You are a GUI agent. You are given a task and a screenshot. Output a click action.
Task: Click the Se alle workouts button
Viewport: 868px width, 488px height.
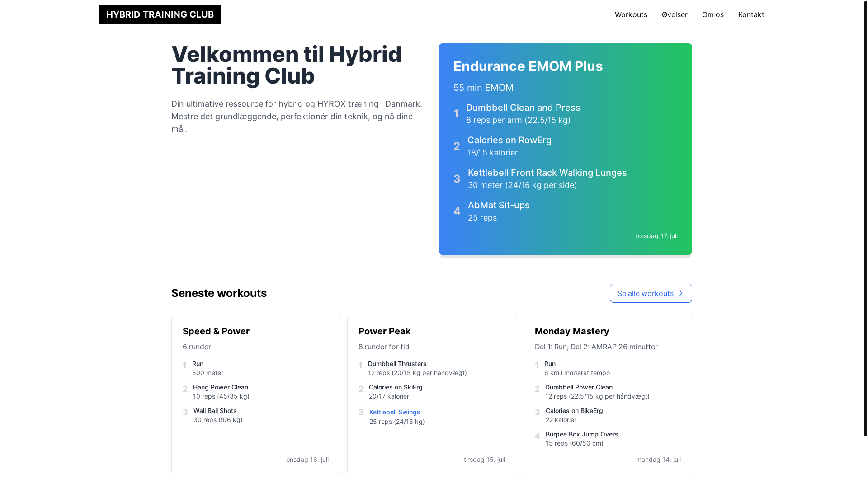coord(651,293)
